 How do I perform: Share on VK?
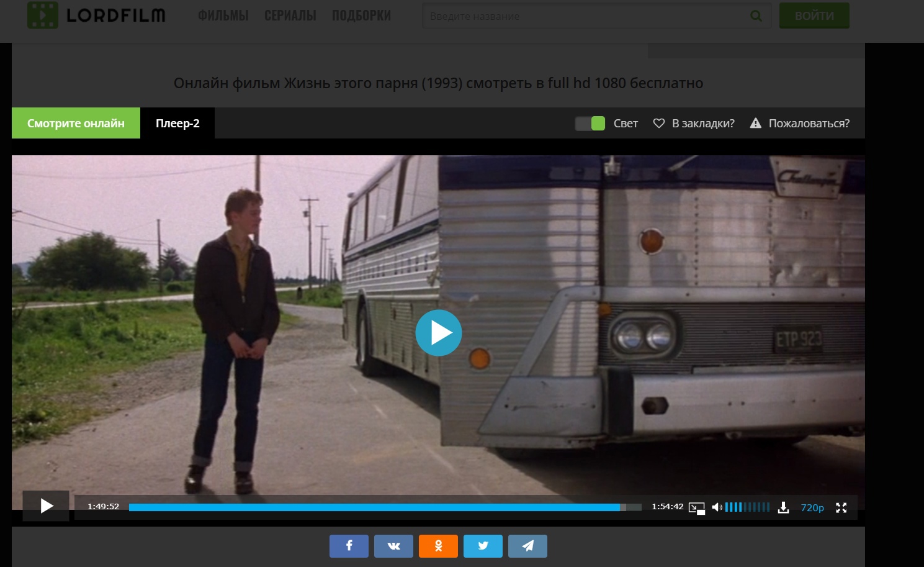tap(393, 546)
